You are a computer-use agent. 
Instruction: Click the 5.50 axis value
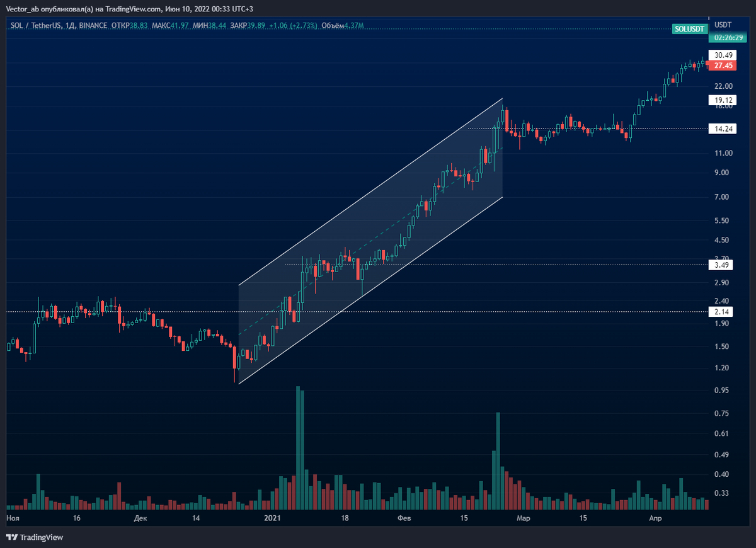[x=723, y=220]
